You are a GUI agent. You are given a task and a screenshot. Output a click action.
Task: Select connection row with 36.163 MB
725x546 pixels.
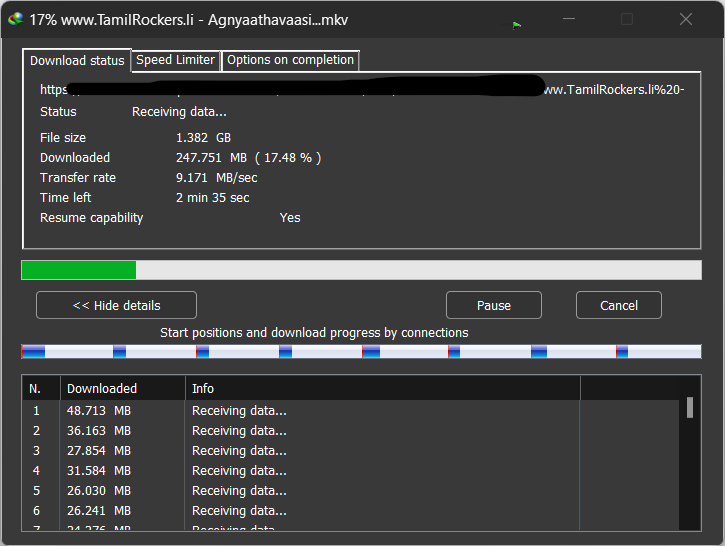(x=350, y=431)
